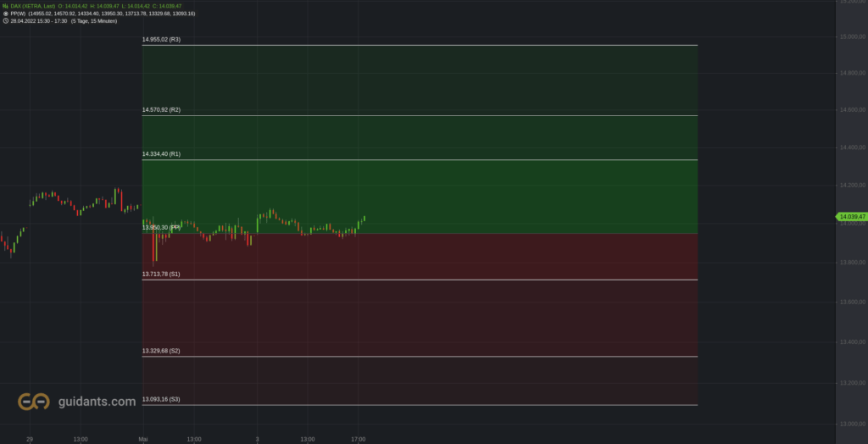Screen dimensions: 868x444
Task: Click the 13.400,00 price axis label
Action: [x=853, y=342]
